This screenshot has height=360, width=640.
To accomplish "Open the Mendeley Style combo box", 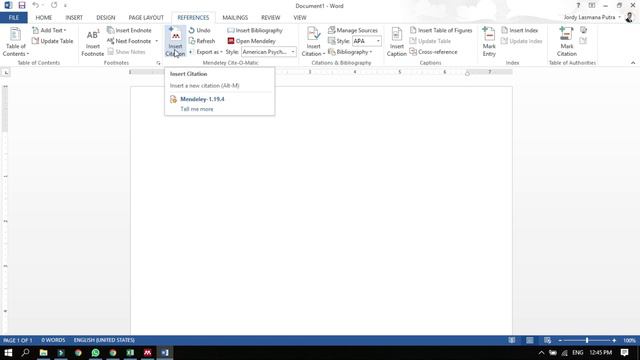I will coord(269,52).
